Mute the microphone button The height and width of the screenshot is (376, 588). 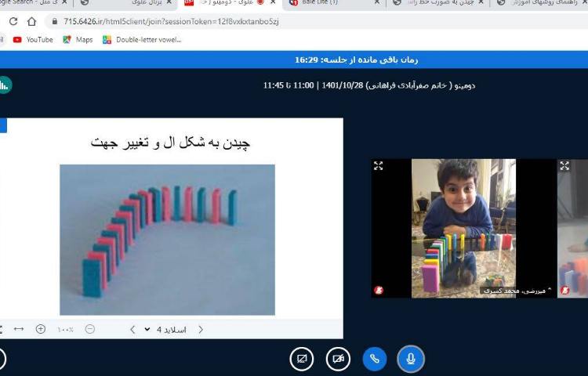(411, 359)
